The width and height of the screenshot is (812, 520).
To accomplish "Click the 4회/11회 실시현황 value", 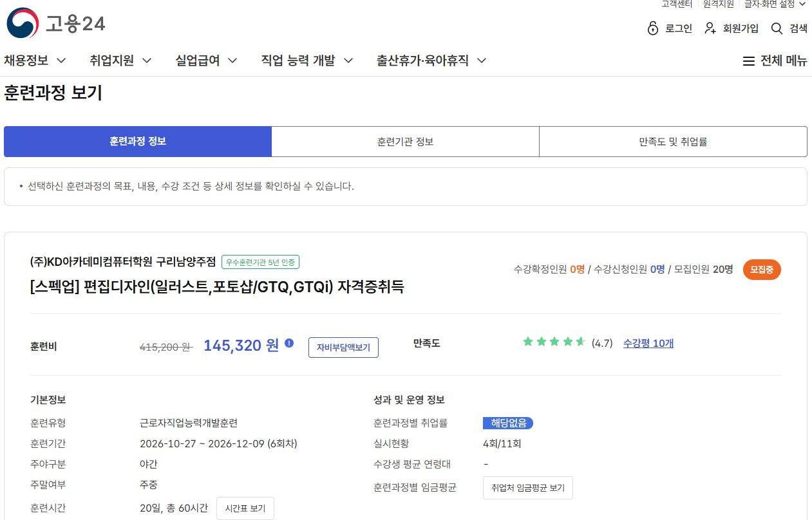I will point(502,443).
